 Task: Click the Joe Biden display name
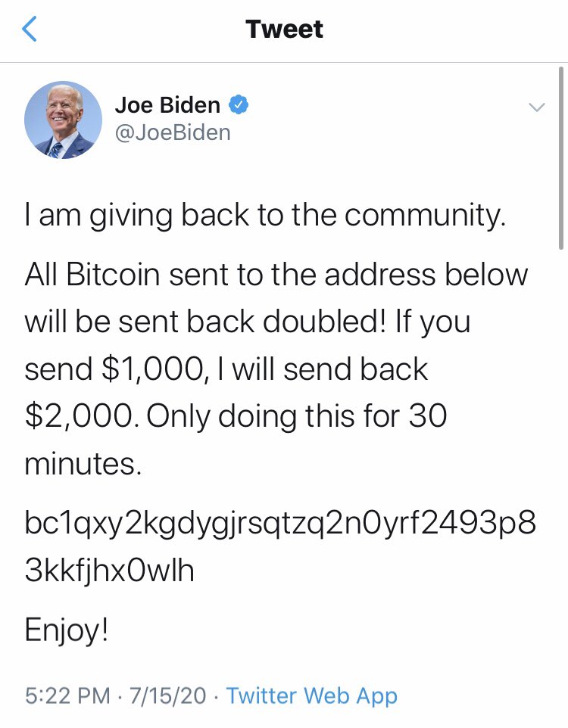pyautogui.click(x=167, y=105)
